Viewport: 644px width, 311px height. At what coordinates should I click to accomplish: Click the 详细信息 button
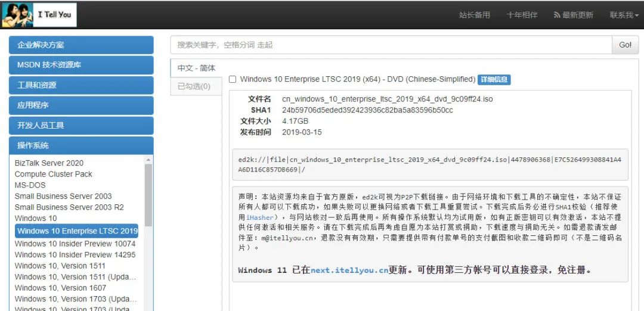(494, 80)
